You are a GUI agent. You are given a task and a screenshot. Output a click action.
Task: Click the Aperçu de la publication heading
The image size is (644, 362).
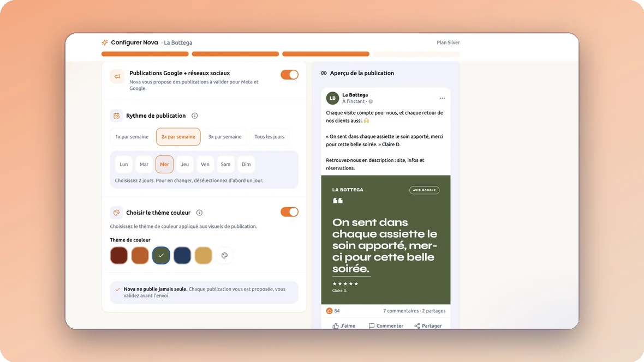[362, 73]
